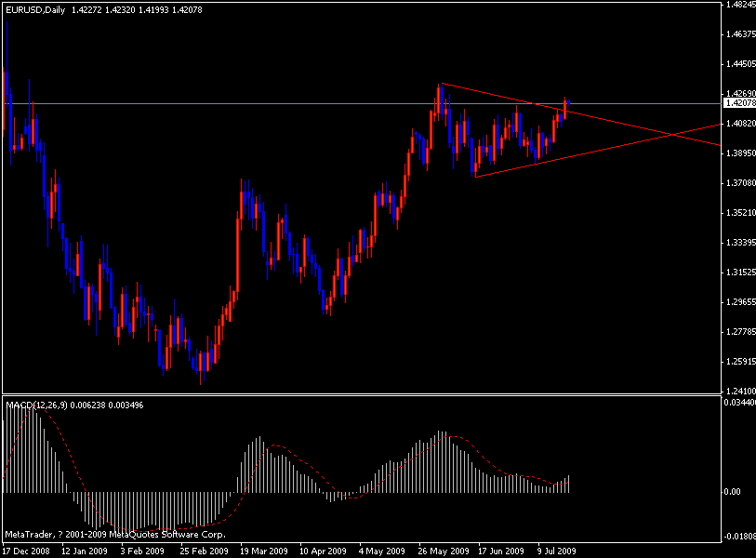Click the 12 Jan 2009 date label
Viewport: 756px width, 558px height.
(85, 551)
